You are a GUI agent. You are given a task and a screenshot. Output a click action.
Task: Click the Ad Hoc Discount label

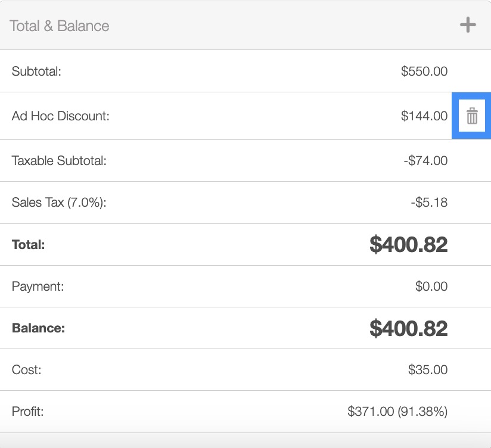click(x=61, y=116)
